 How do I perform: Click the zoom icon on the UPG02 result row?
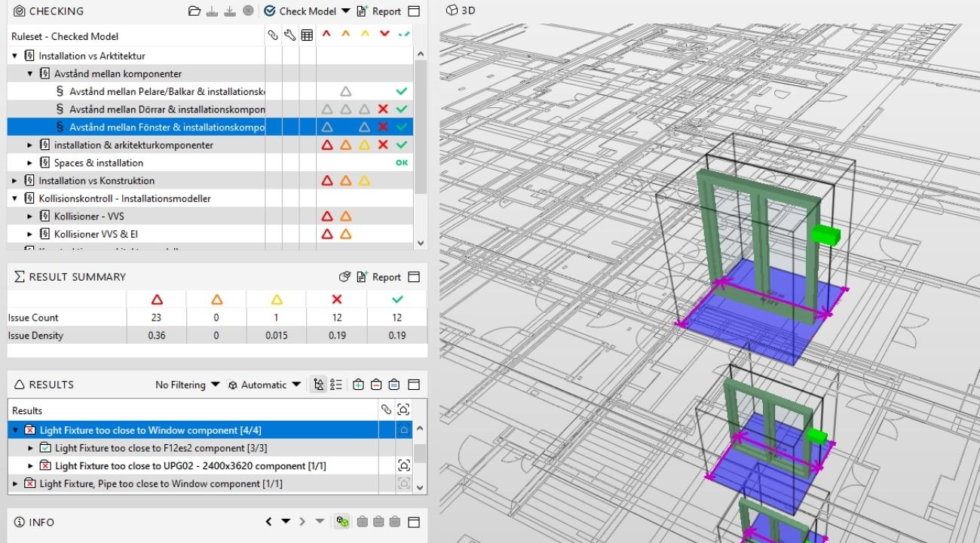[x=403, y=465]
